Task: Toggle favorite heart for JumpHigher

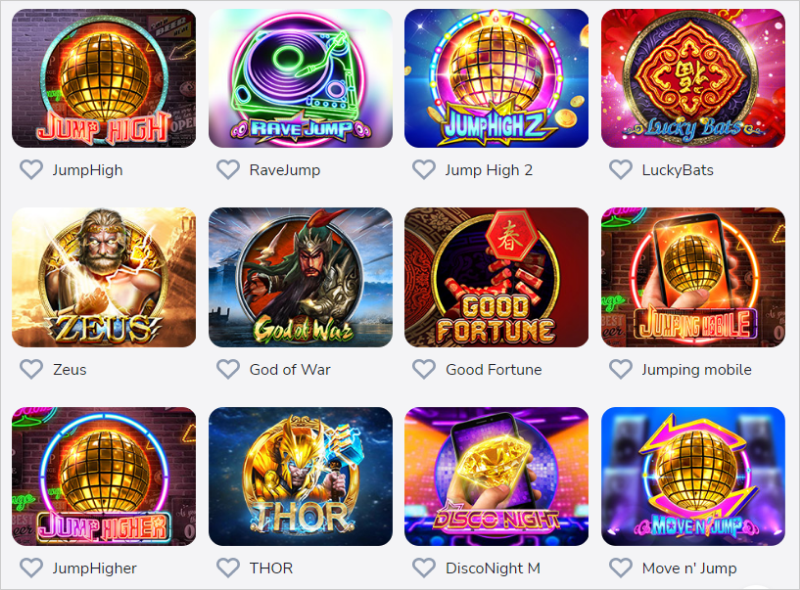Action: (x=31, y=568)
